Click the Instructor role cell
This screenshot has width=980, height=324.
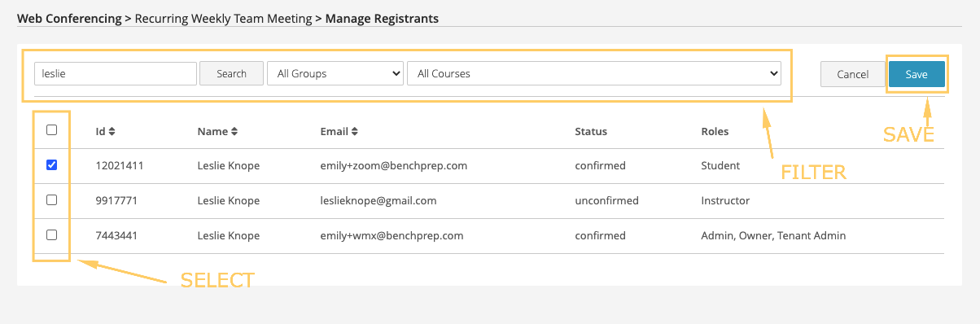[725, 200]
